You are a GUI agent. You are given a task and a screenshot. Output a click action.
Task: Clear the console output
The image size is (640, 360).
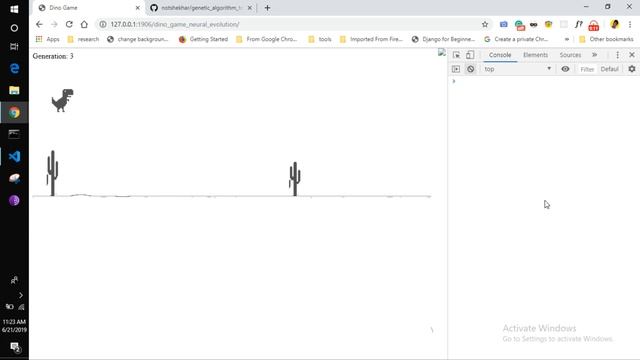click(x=471, y=69)
